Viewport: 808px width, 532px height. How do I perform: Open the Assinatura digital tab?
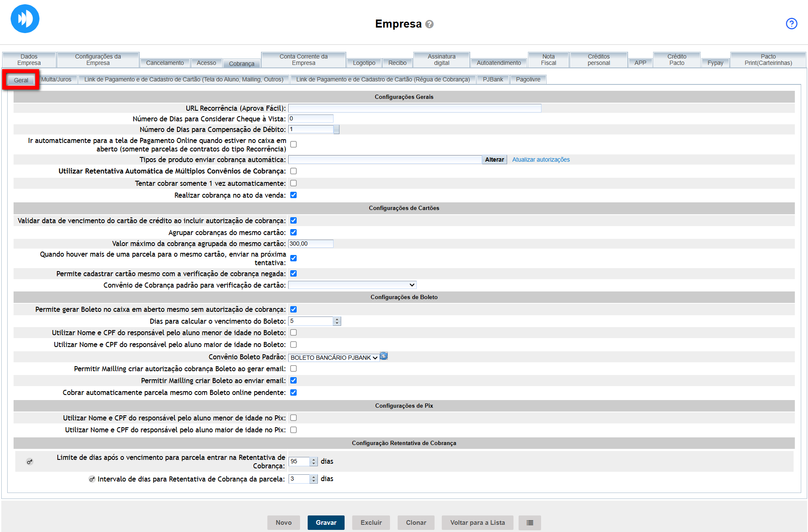tap(441, 60)
